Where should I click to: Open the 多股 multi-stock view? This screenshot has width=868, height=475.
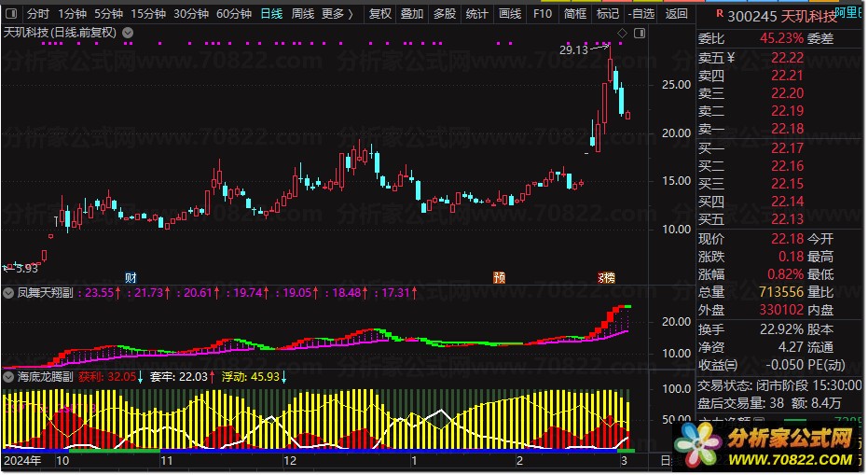(x=445, y=13)
